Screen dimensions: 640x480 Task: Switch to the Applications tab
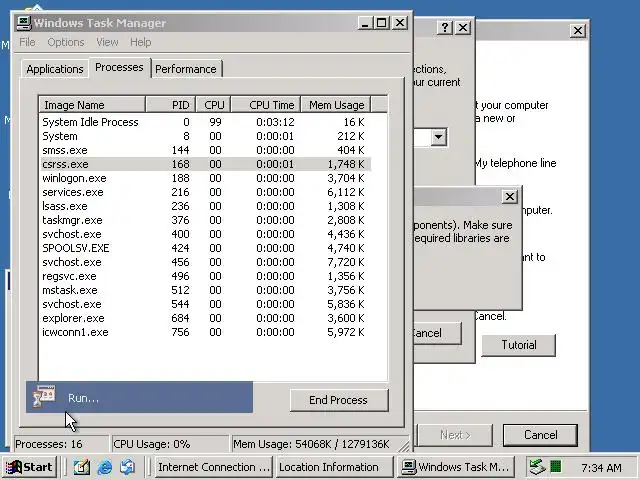[x=55, y=69]
